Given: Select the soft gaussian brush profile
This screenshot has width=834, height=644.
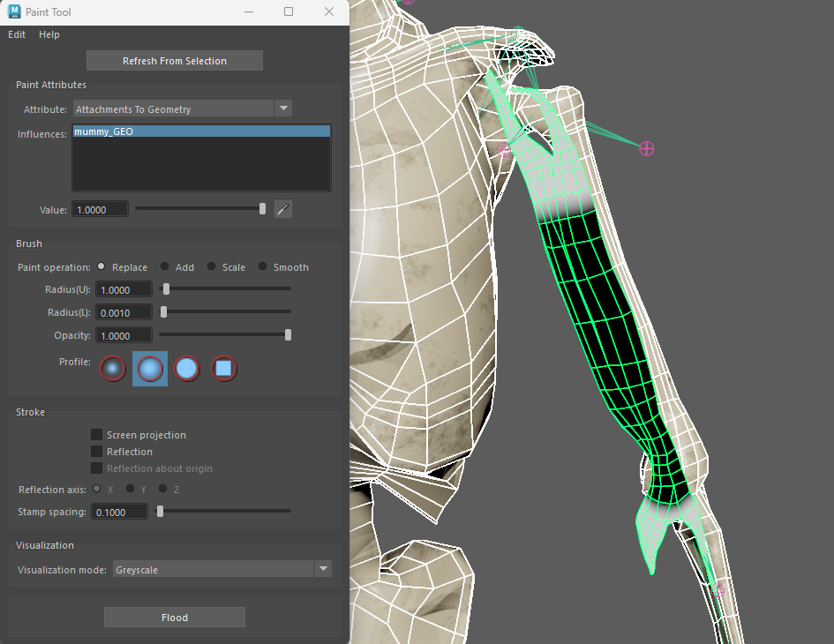Looking at the screenshot, I should click(149, 368).
